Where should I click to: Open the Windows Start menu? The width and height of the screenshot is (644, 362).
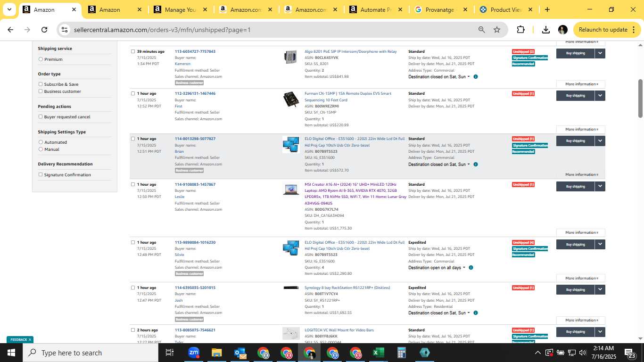(x=11, y=353)
